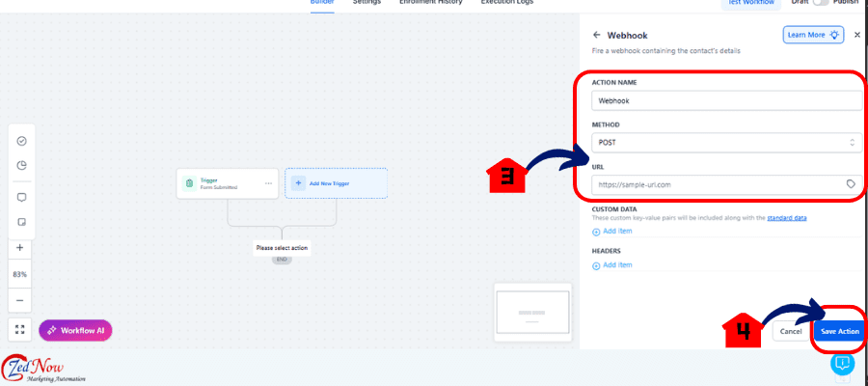Open the standard data link

coord(787,218)
